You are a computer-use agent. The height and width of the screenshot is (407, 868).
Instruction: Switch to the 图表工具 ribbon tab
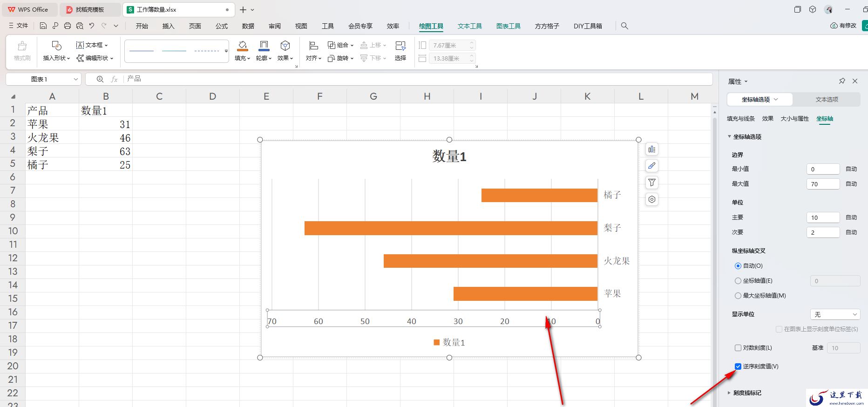[x=509, y=26]
